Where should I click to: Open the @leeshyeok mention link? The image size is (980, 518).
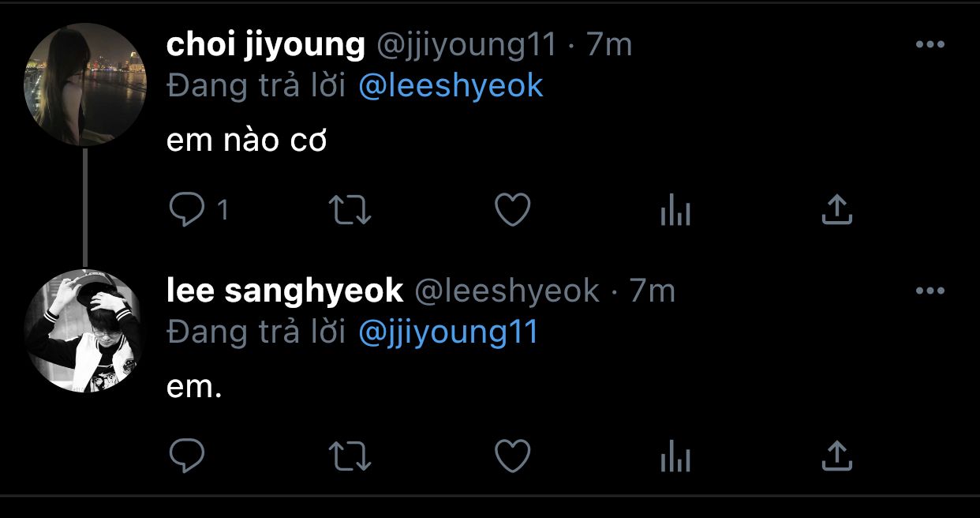point(451,86)
